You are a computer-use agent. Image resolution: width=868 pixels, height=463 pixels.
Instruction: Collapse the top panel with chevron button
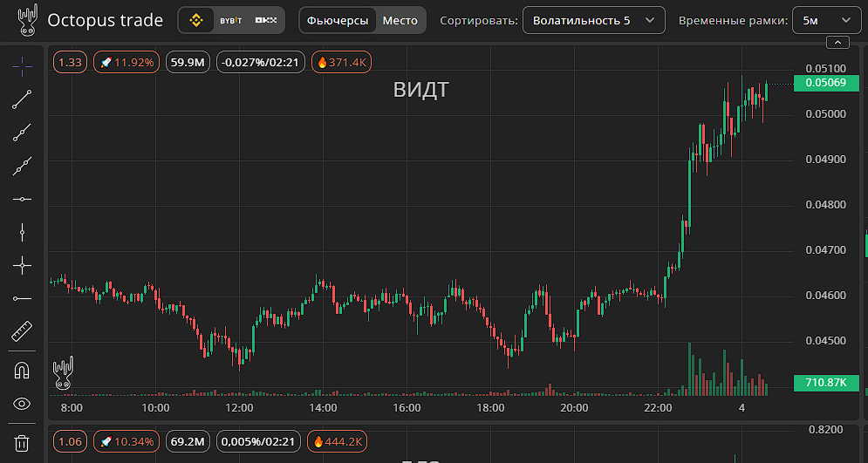pyautogui.click(x=837, y=42)
